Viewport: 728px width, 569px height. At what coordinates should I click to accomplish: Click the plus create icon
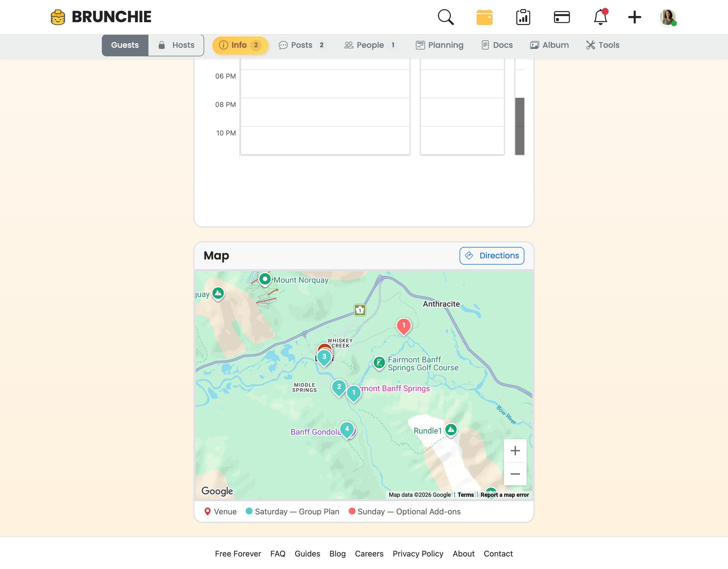pyautogui.click(x=634, y=17)
